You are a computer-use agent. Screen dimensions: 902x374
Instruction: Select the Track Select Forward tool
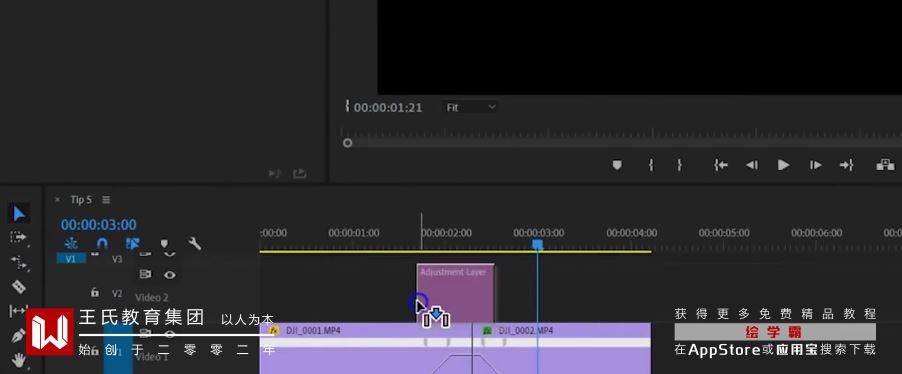click(18, 237)
